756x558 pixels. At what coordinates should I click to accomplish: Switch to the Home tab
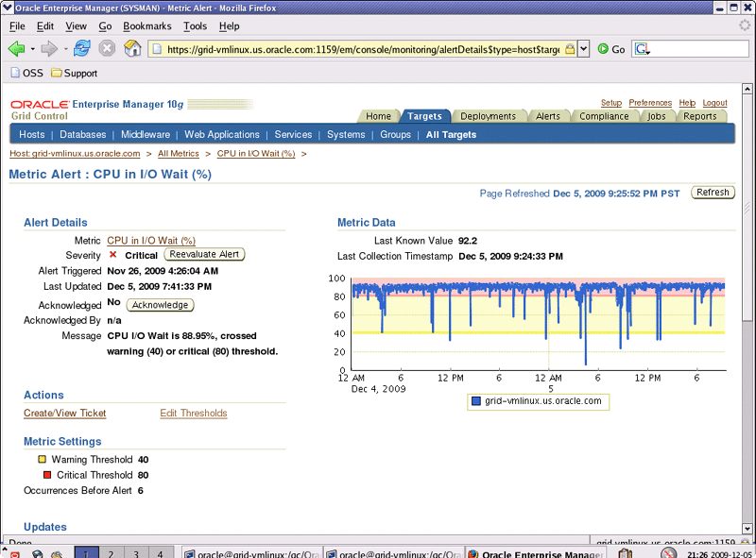pyautogui.click(x=379, y=116)
